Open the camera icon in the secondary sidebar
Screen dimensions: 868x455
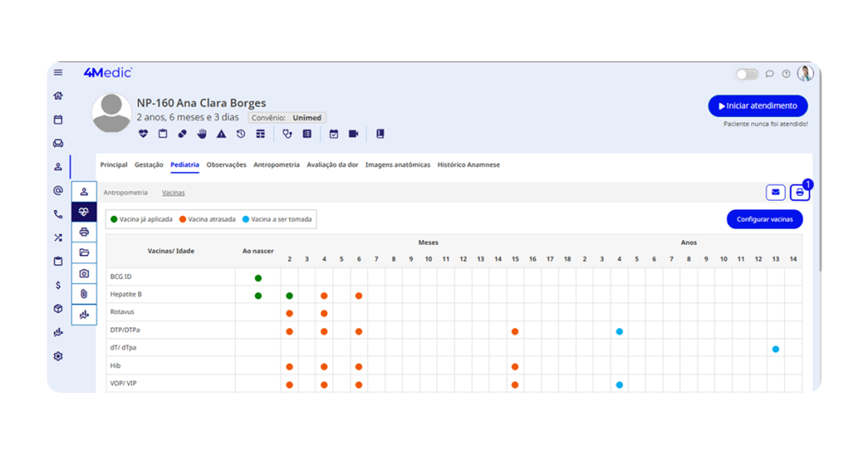[84, 273]
